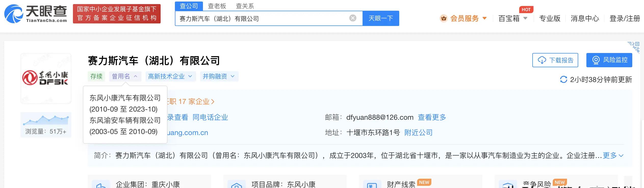This screenshot has height=188, width=644.
Task: Collapse the 曾用名 tag dropdown
Action: pyautogui.click(x=125, y=76)
